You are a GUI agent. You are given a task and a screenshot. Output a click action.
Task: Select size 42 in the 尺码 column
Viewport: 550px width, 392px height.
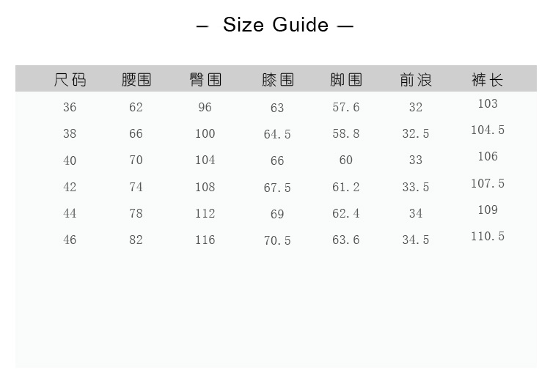(70, 187)
